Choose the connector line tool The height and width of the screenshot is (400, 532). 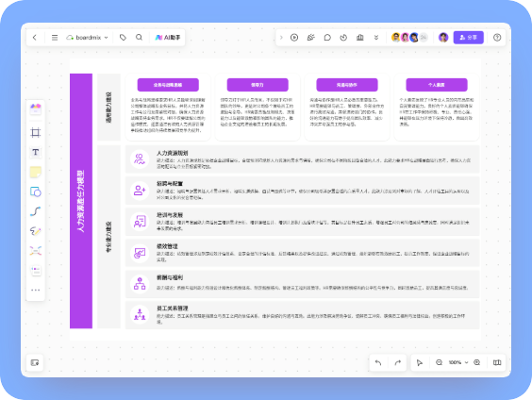(x=35, y=211)
